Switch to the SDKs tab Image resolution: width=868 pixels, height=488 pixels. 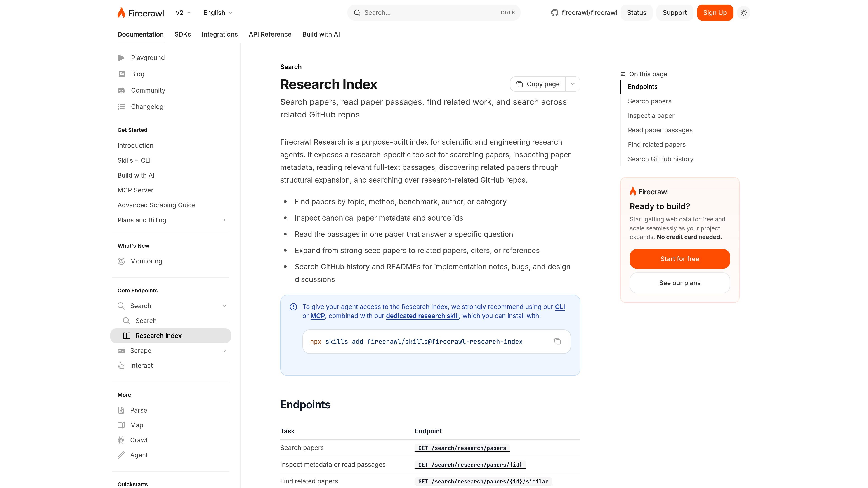tap(183, 34)
